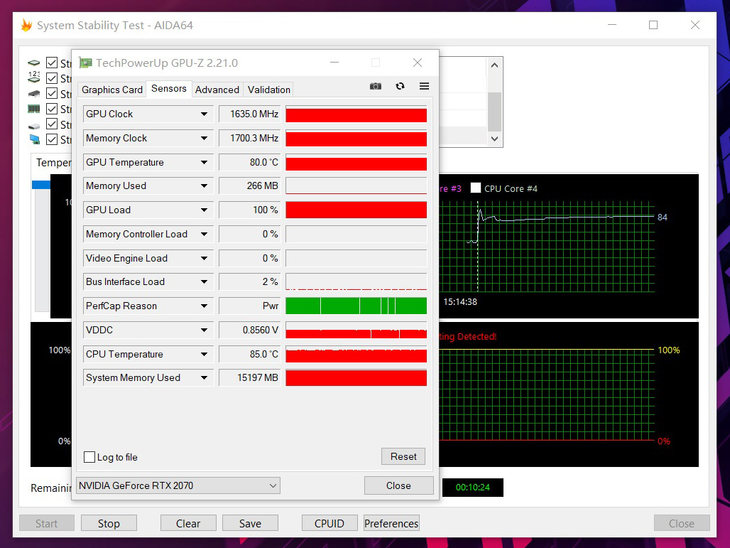Click the CPUID button in AIDA64
Image resolution: width=730 pixels, height=548 pixels.
pyautogui.click(x=329, y=523)
